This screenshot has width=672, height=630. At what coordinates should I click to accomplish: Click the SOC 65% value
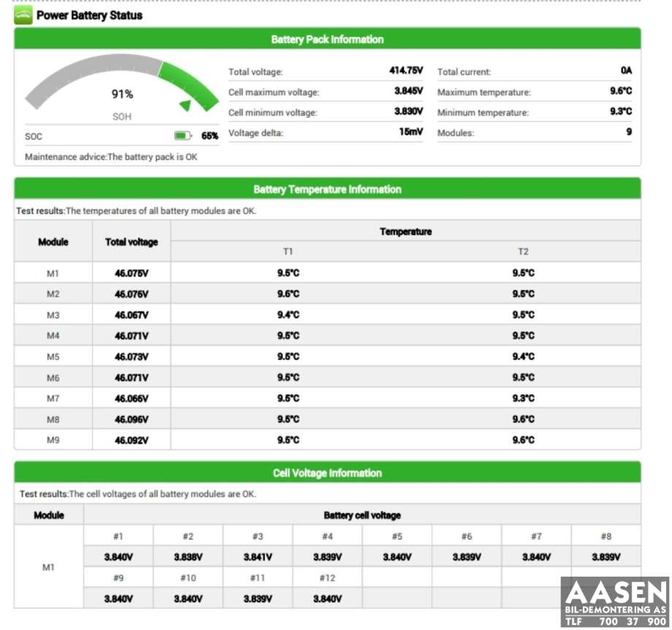point(210,136)
